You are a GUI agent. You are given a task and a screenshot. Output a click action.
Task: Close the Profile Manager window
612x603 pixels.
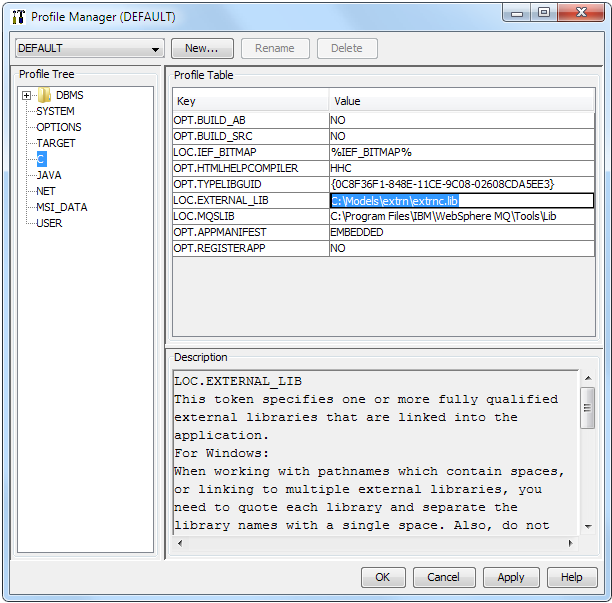click(x=581, y=13)
